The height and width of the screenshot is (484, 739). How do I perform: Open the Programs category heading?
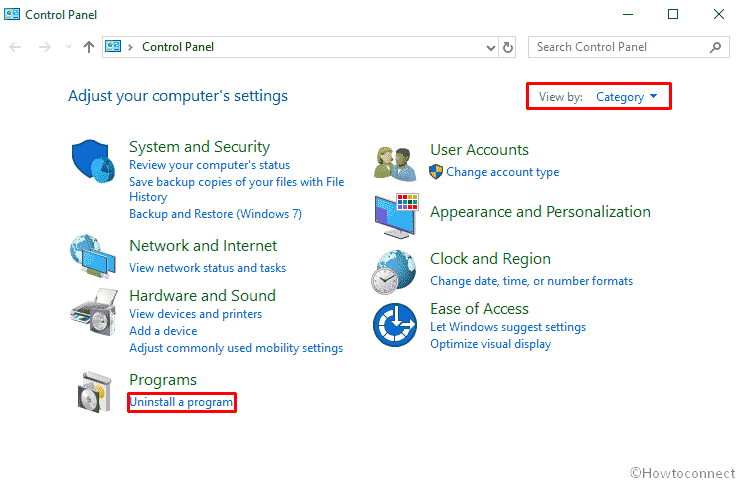163,380
